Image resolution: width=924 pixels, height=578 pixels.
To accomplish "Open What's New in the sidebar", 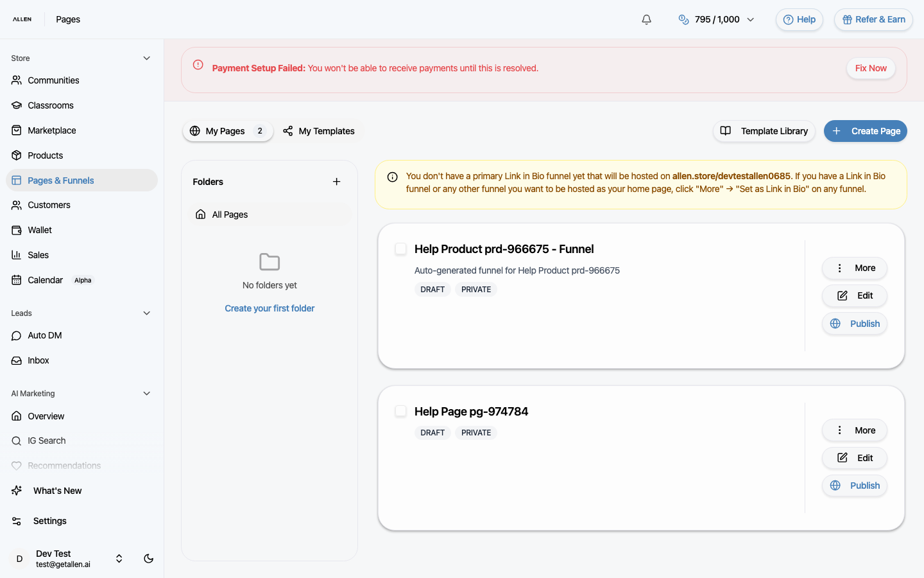I will [x=57, y=490].
